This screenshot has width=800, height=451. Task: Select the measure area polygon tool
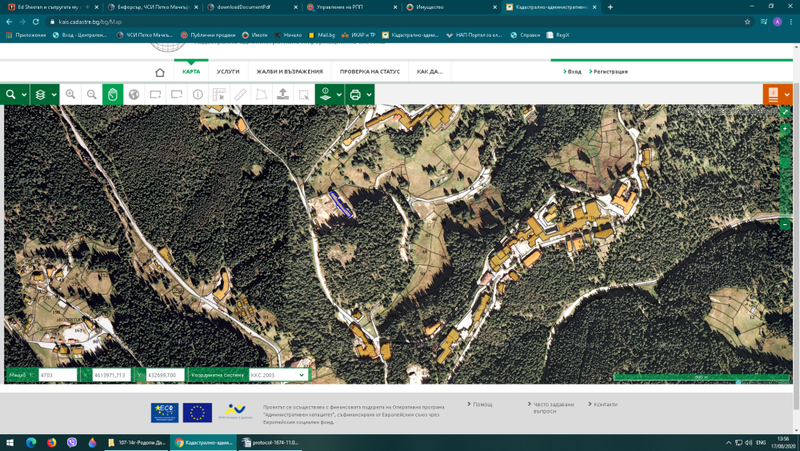pos(261,95)
